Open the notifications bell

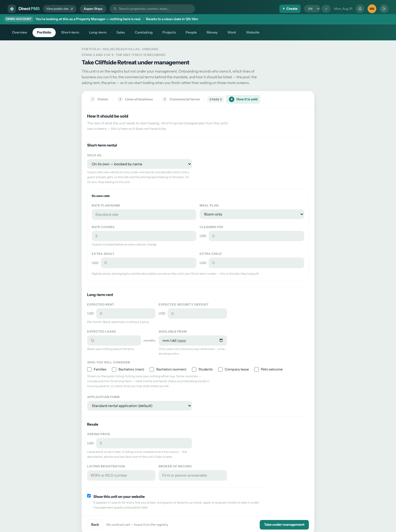click(360, 9)
